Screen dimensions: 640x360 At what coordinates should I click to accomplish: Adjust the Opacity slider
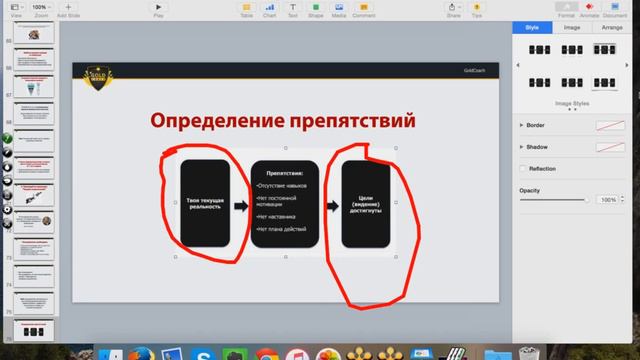(554, 200)
